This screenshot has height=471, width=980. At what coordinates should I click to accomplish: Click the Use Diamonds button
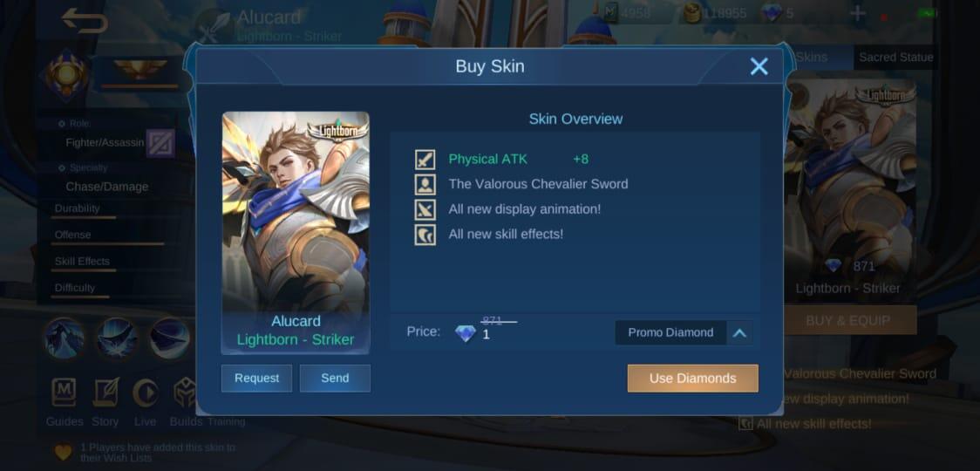[x=692, y=379]
